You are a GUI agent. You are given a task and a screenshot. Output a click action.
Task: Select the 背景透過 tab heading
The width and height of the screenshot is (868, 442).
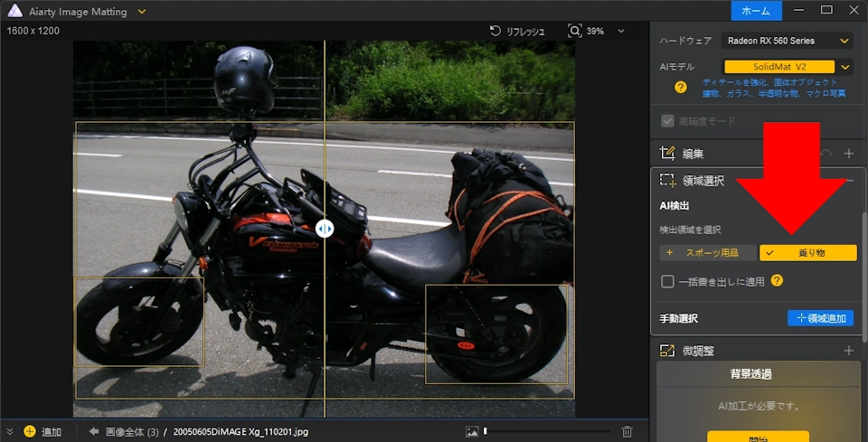tap(750, 374)
